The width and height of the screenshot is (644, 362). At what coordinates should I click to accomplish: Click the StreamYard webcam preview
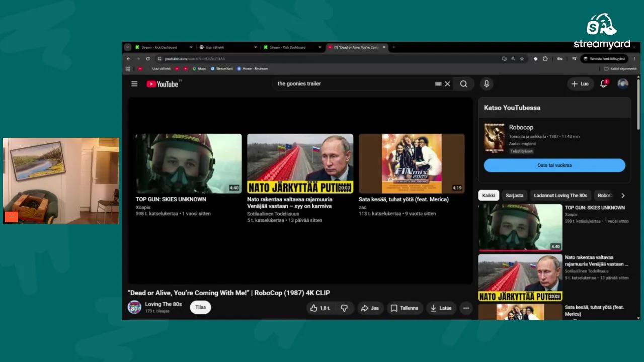(x=61, y=181)
